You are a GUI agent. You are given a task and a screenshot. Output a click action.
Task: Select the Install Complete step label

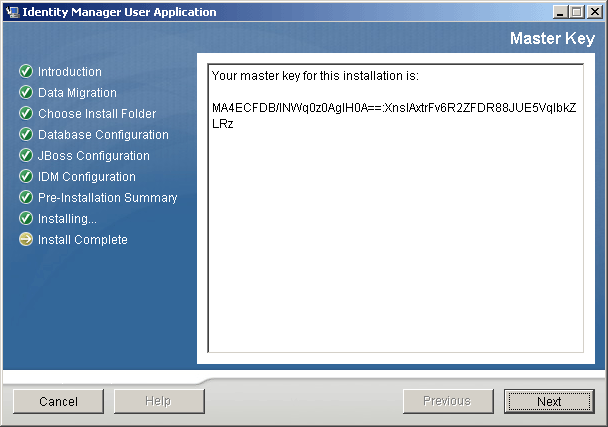83,240
